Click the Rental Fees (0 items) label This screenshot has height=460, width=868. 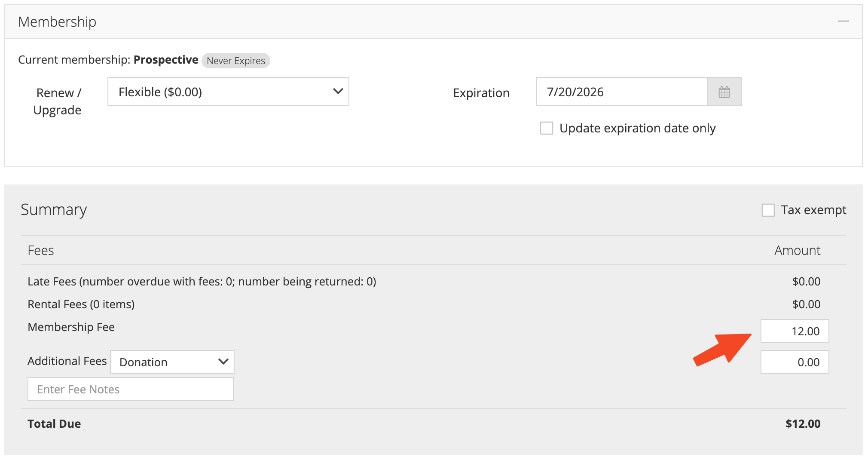coord(81,304)
